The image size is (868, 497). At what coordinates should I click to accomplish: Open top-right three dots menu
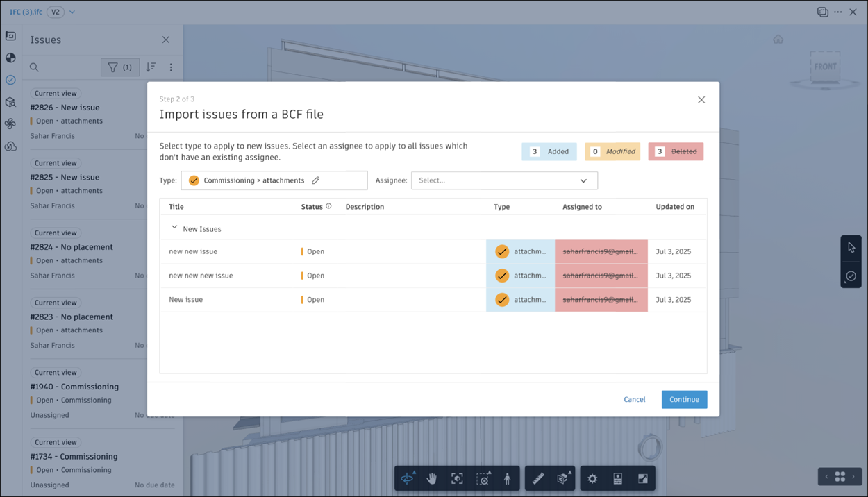838,12
